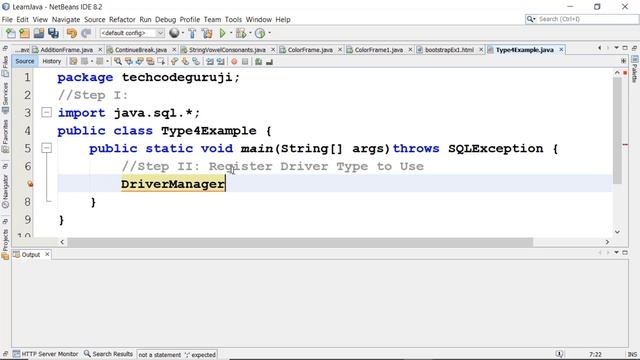Click the New File toolbar icon
Image resolution: width=640 pixels, height=360 pixels.
[x=11, y=33]
